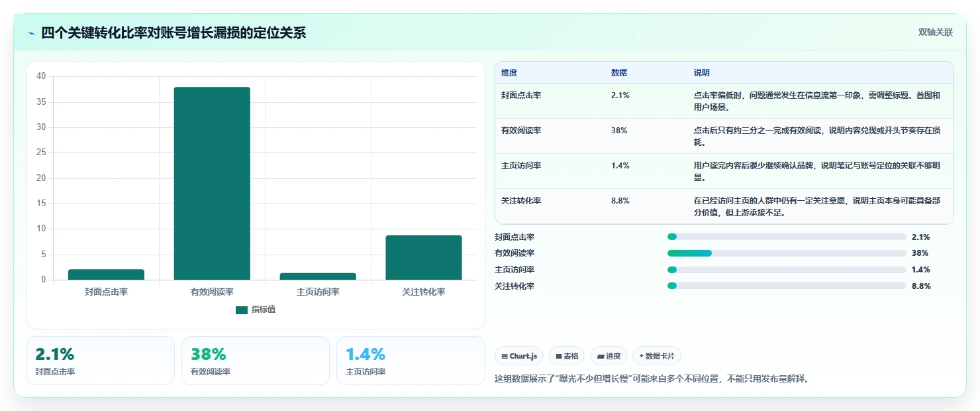
Task: Click the 说明 column header
Action: point(702,73)
